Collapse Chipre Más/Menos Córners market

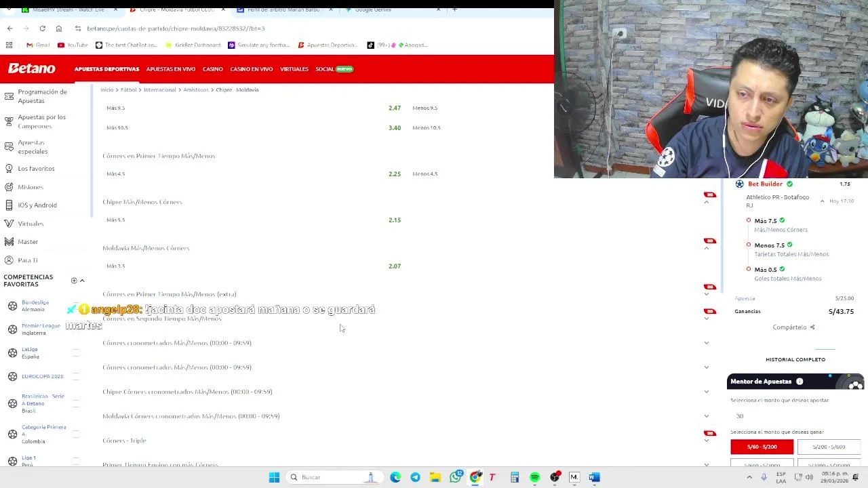coord(706,202)
